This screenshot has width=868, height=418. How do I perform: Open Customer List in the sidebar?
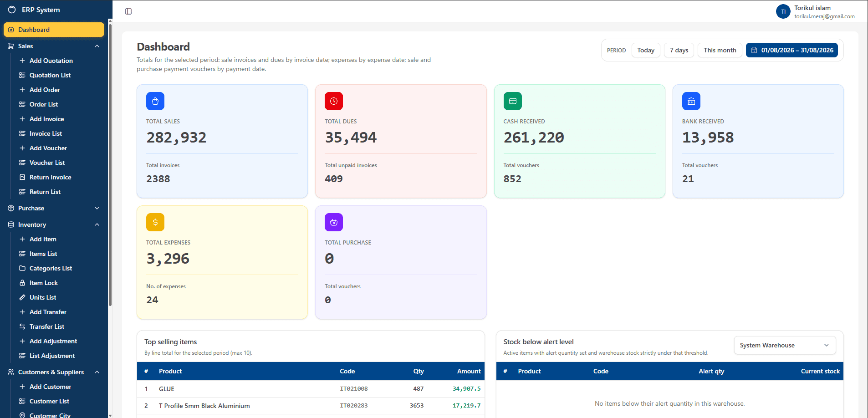49,401
